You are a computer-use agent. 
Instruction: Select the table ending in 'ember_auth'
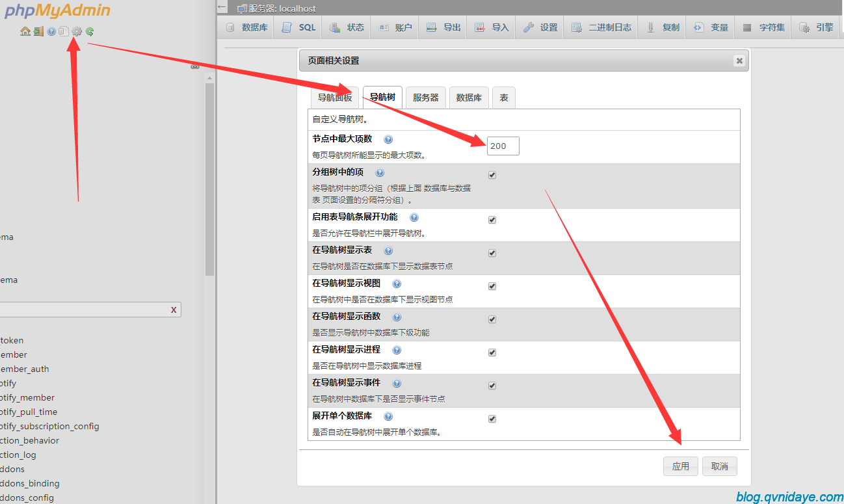point(24,369)
